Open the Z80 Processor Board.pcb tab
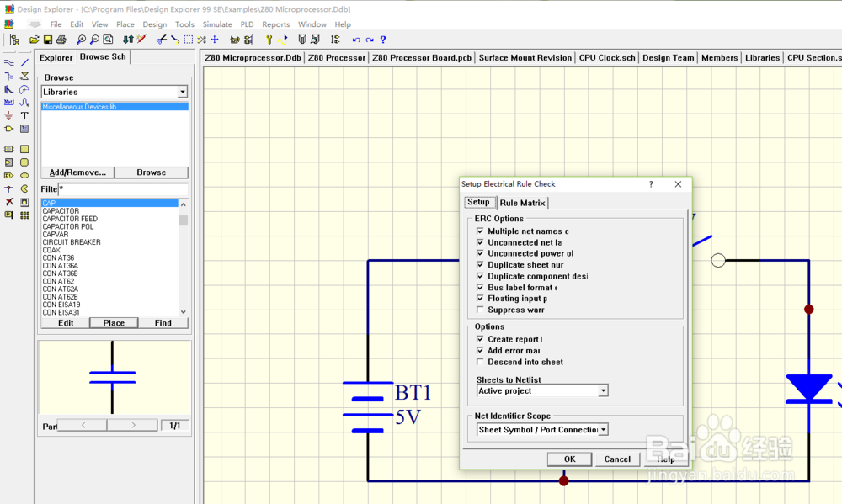Viewport: 842px width, 504px height. point(422,58)
